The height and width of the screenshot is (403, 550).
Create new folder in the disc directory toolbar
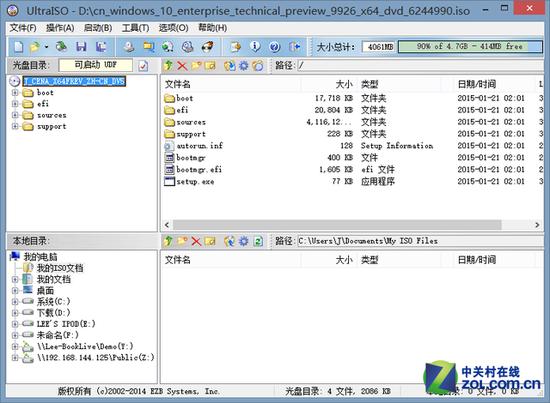[196, 66]
